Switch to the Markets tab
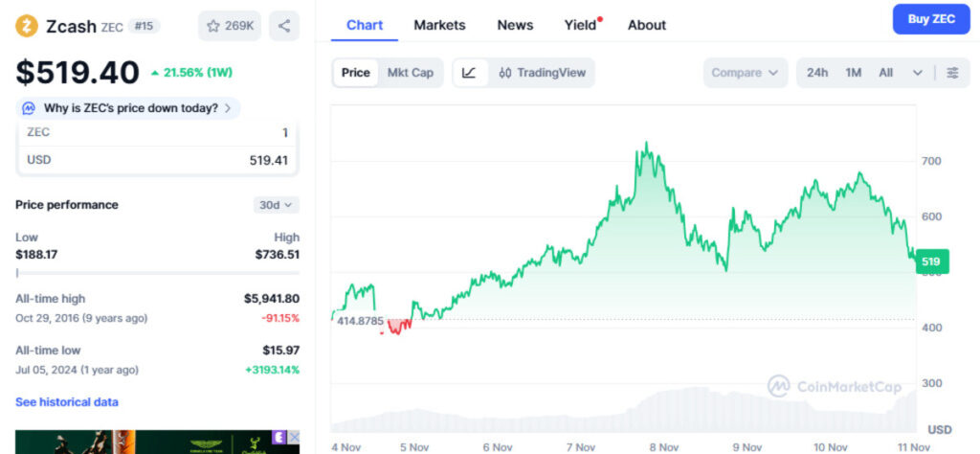980x454 pixels. point(439,25)
